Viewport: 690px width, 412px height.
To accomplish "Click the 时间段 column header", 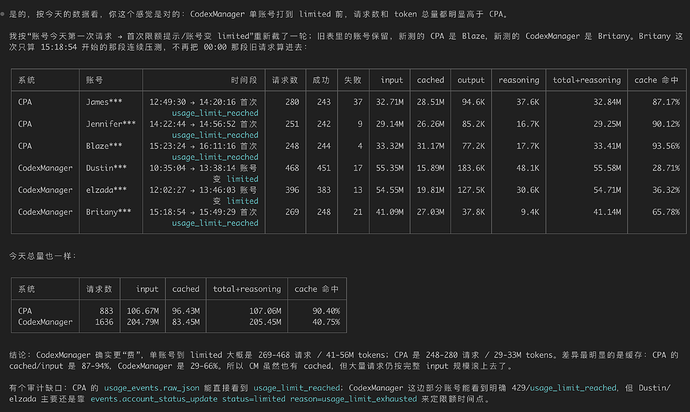I will [244, 80].
